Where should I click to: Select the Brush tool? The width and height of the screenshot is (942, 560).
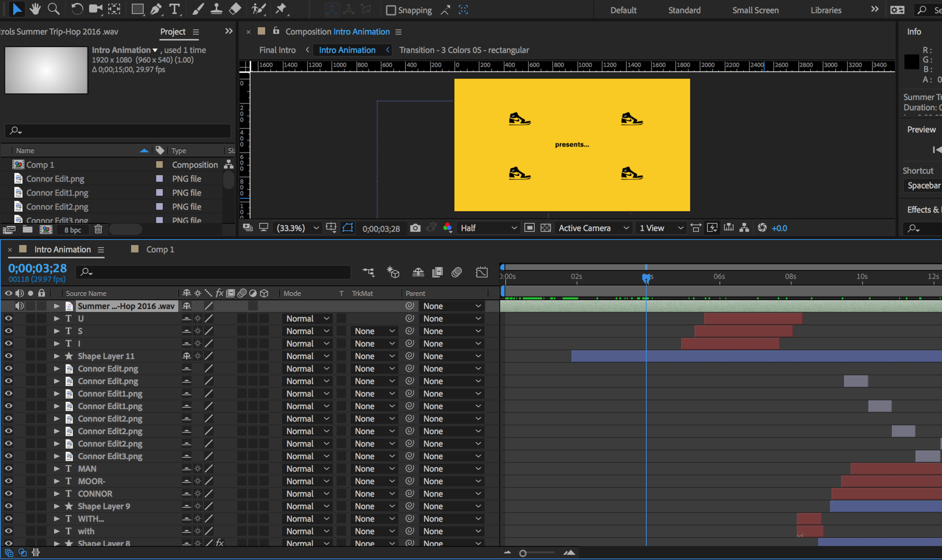pos(198,9)
